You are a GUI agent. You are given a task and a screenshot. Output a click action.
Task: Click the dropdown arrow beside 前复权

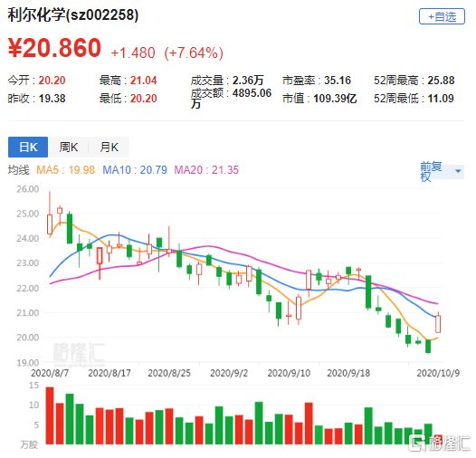(x=458, y=171)
